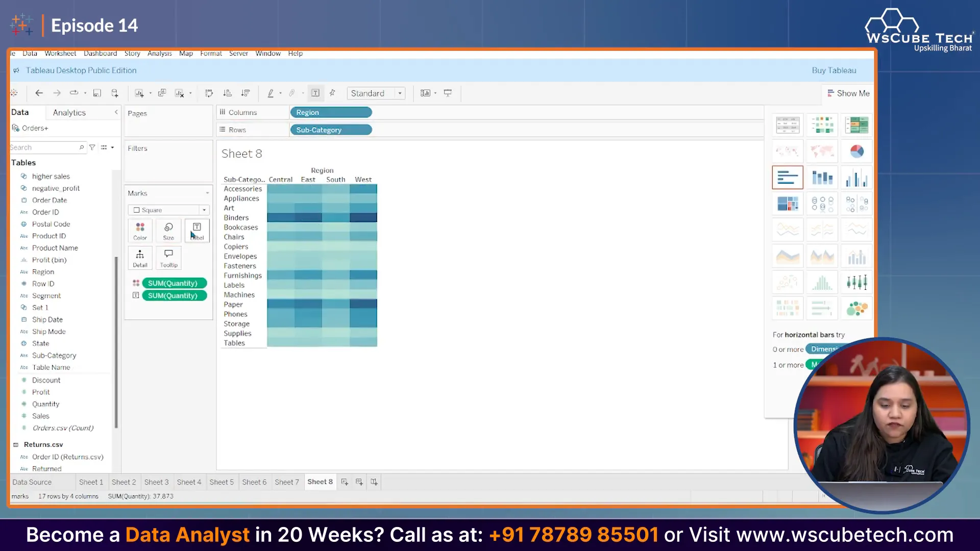
Task: Click the Size button on Marks card
Action: pyautogui.click(x=168, y=231)
